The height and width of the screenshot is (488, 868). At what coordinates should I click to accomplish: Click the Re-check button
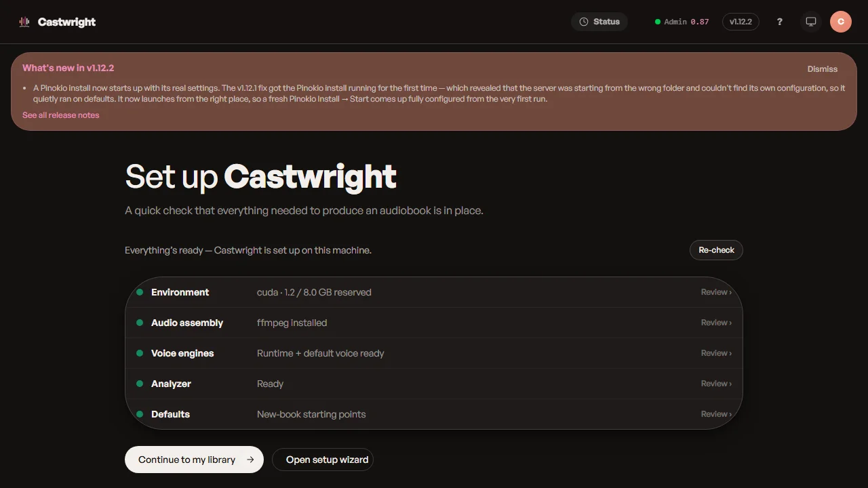point(716,250)
